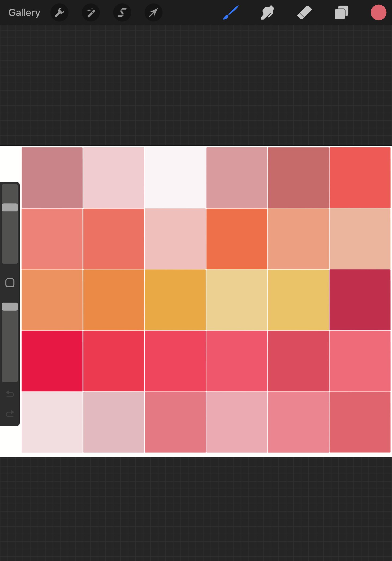Open the Adjustments magic wand menu
Viewport: 392px width, 561px height.
pyautogui.click(x=91, y=12)
